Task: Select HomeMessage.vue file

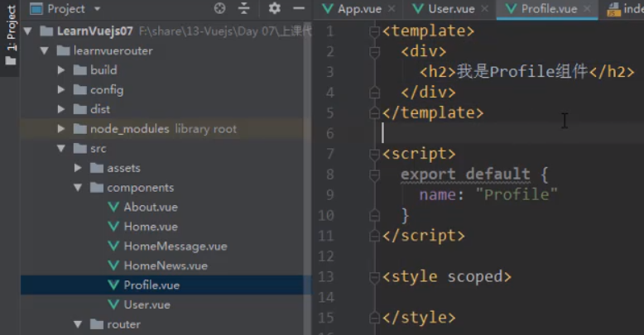Action: coord(175,246)
